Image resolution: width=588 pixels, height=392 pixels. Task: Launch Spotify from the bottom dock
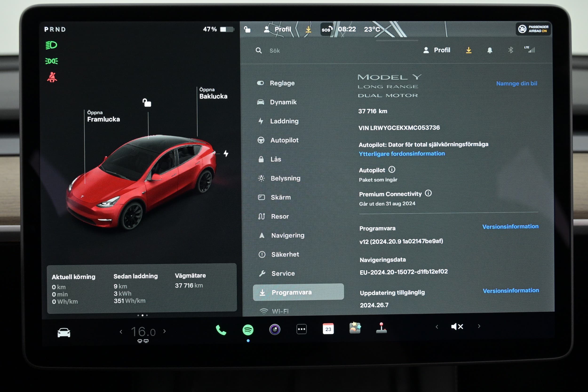click(x=248, y=330)
